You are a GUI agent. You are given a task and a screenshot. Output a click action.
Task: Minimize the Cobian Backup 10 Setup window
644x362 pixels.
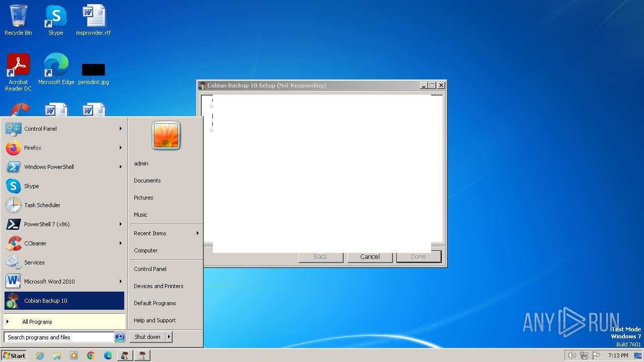[424, 85]
